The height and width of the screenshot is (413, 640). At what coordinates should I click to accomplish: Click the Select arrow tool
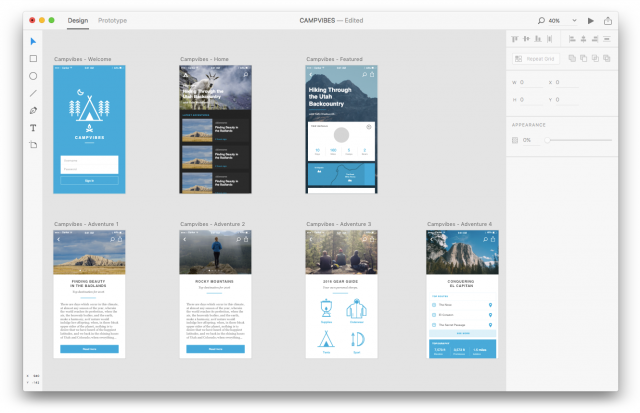point(33,41)
